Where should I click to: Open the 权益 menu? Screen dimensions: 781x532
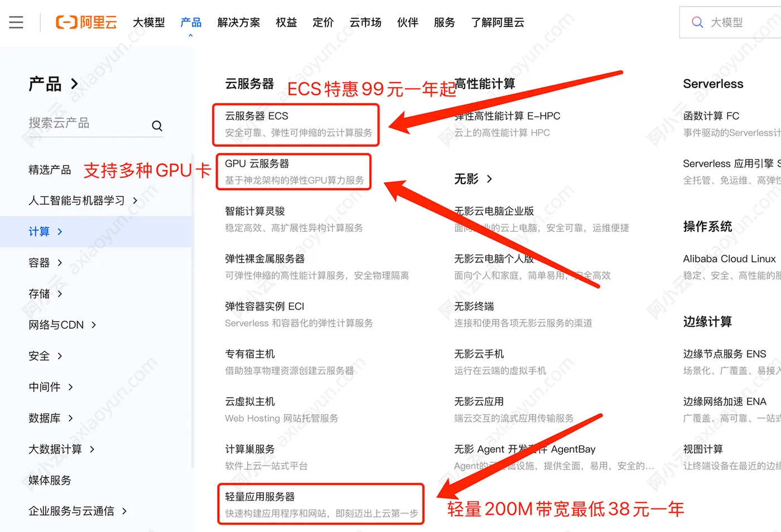pos(286,22)
